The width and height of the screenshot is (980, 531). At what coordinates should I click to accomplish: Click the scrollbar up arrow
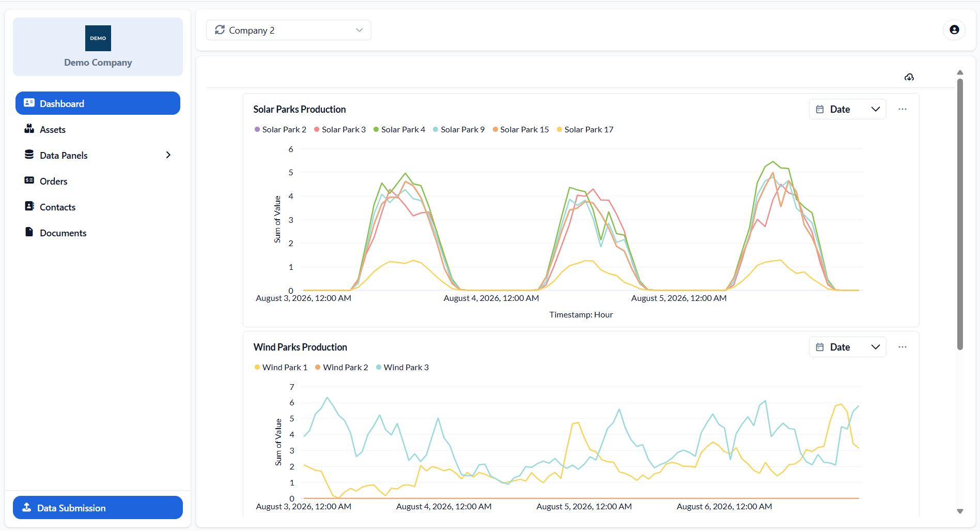point(960,72)
